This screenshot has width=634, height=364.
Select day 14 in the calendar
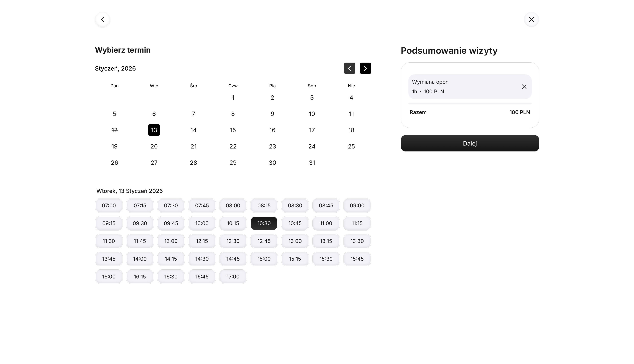tap(193, 130)
